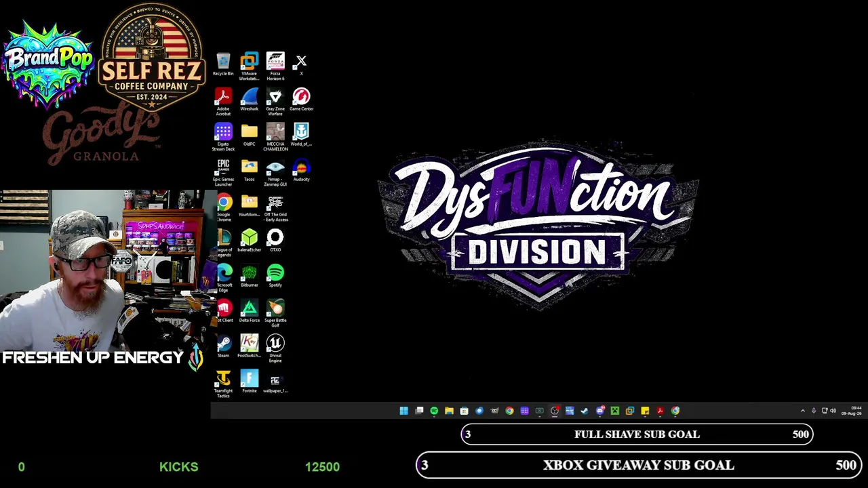Click the Riot Client desktop icon
This screenshot has width=868, height=488.
[223, 311]
